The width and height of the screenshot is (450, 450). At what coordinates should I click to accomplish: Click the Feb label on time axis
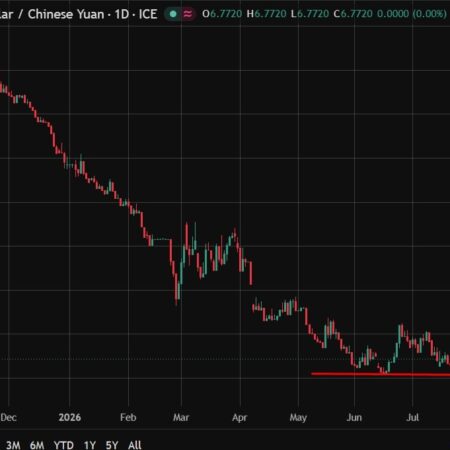pos(128,417)
